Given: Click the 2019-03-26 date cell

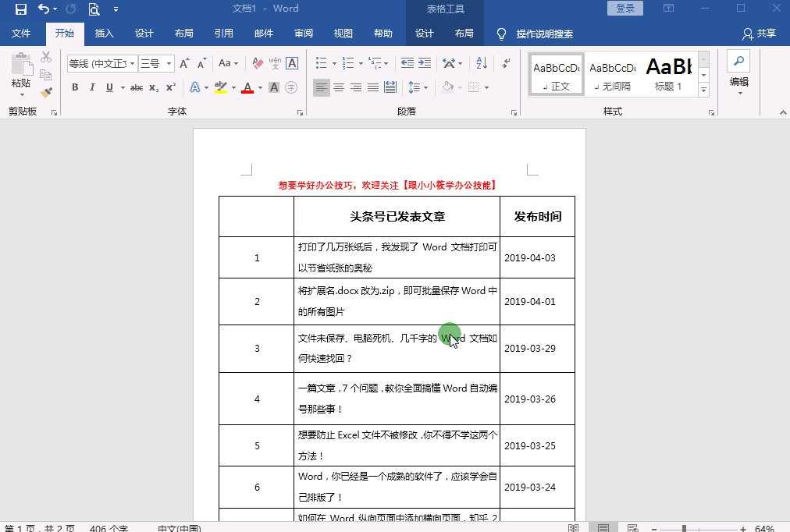Looking at the screenshot, I should [537, 399].
